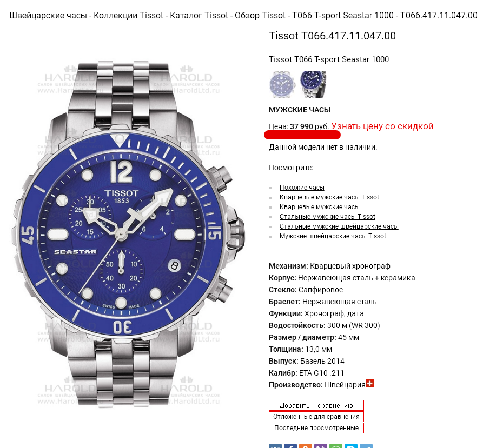
Task: Share via WhatsApp green icon
Action: click(x=335, y=446)
